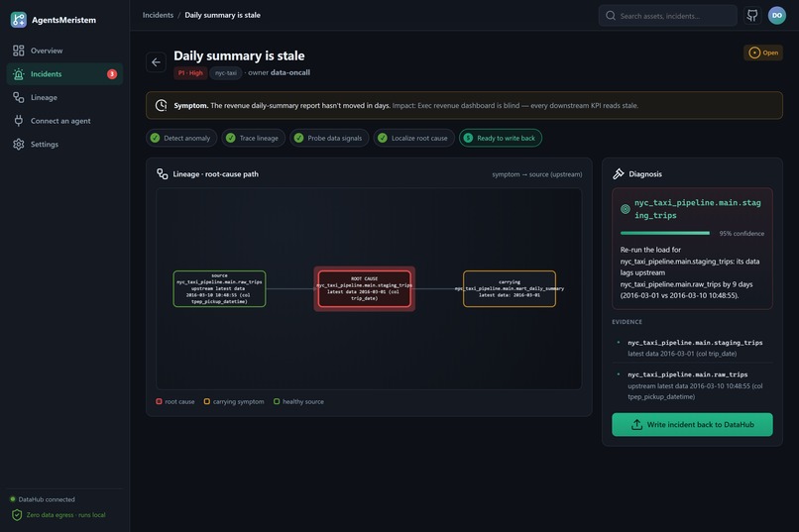799x532 pixels.
Task: Click the AgentsMeristem logo icon
Action: 19,20
